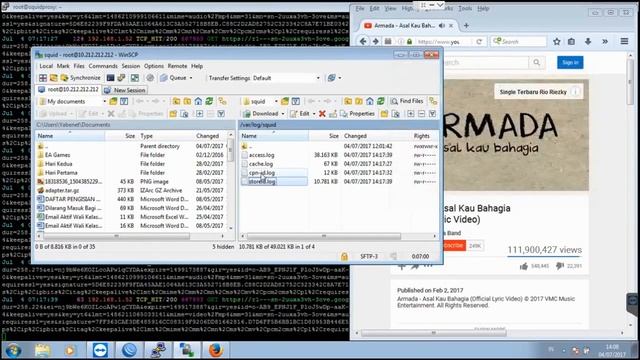Screen dimensions: 640x360
Task: Click the local panel home directory icon
Action: click(x=198, y=101)
